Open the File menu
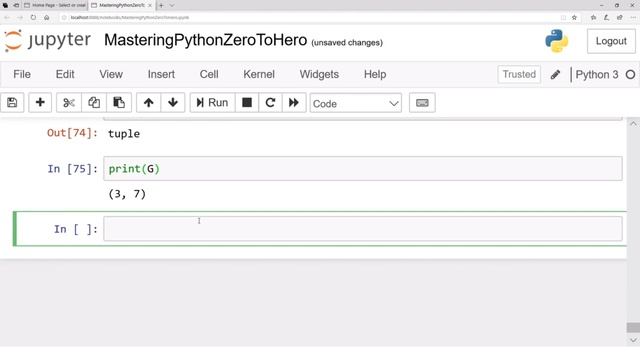The height and width of the screenshot is (360, 640). (x=22, y=74)
